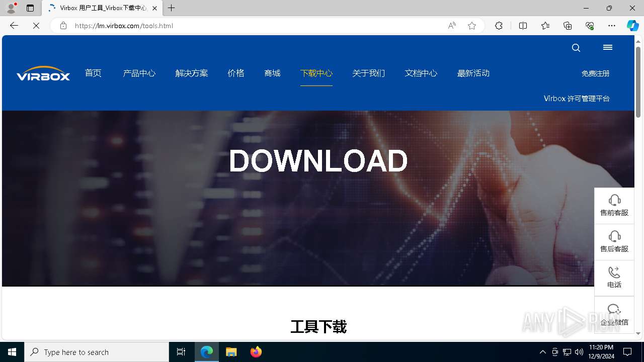Open tab actions menu
The height and width of the screenshot is (362, 644).
(x=30, y=8)
